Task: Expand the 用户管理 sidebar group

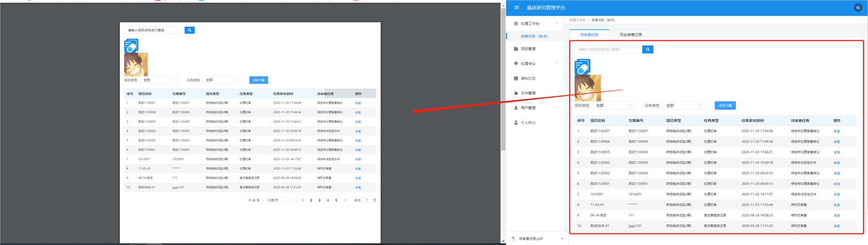Action: click(557, 108)
